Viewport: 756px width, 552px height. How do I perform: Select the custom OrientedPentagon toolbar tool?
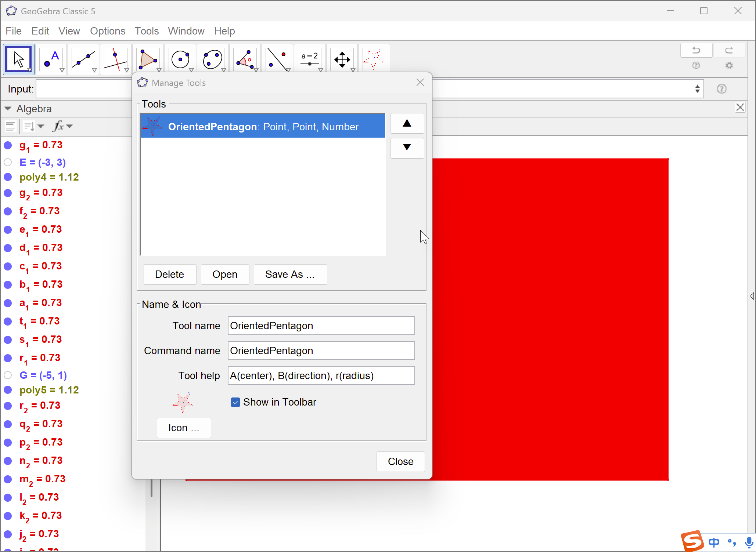(374, 59)
